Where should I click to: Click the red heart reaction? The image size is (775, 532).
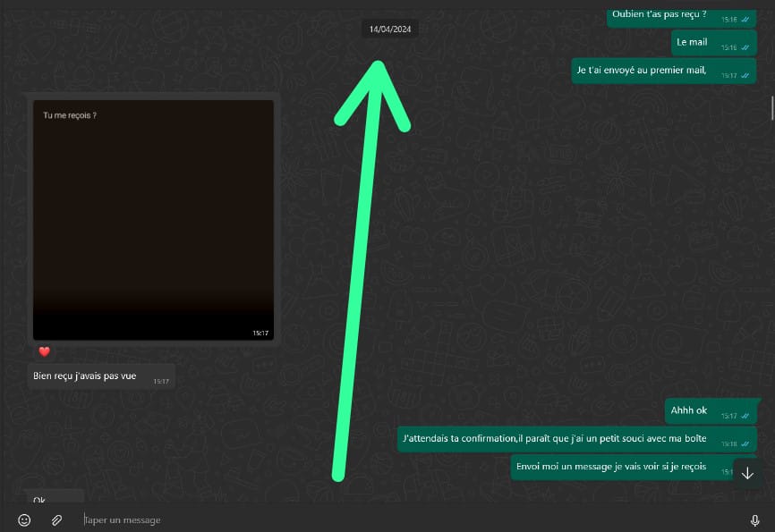pos(44,351)
